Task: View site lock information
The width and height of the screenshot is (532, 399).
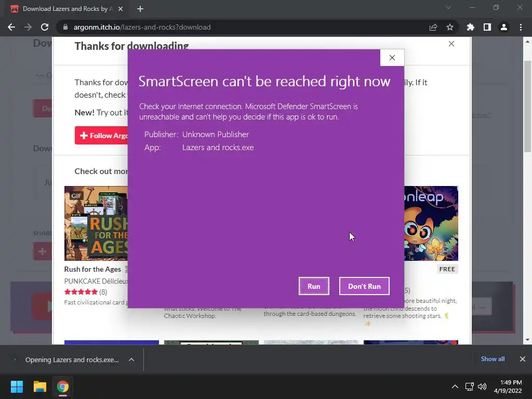Action: [x=65, y=27]
